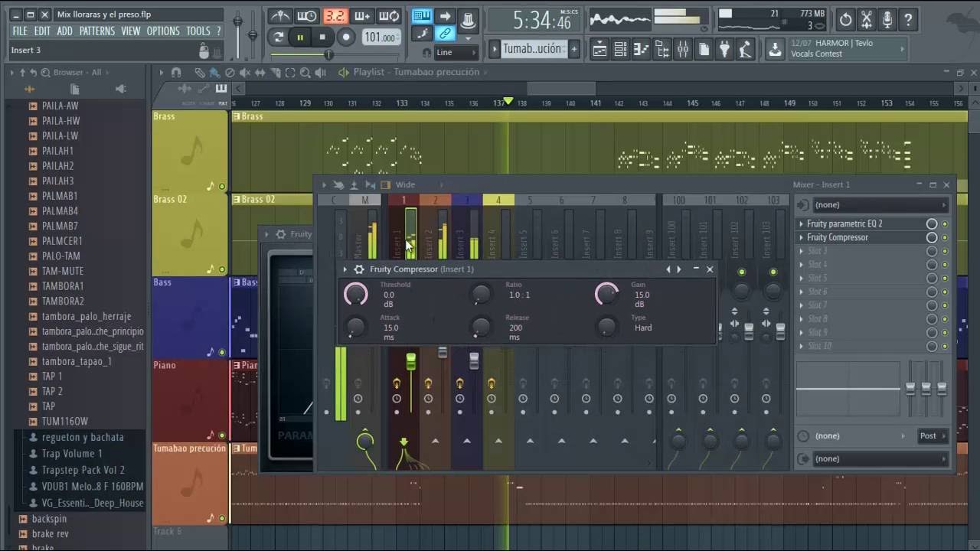The width and height of the screenshot is (980, 551).
Task: Open the plugin picker plug icon
Action: tap(724, 50)
